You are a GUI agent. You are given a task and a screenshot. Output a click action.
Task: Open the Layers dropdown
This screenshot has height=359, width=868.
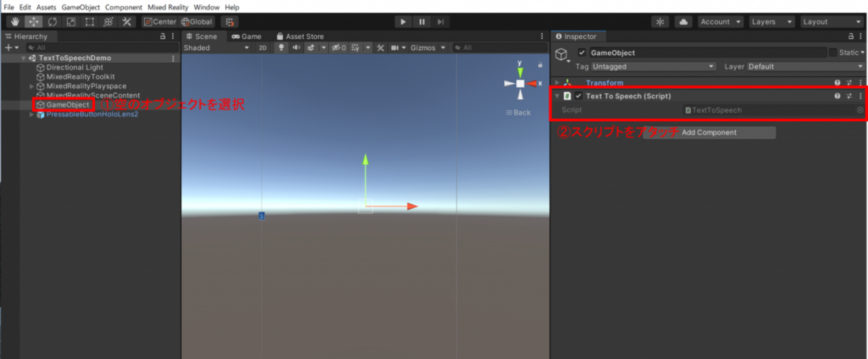point(772,22)
